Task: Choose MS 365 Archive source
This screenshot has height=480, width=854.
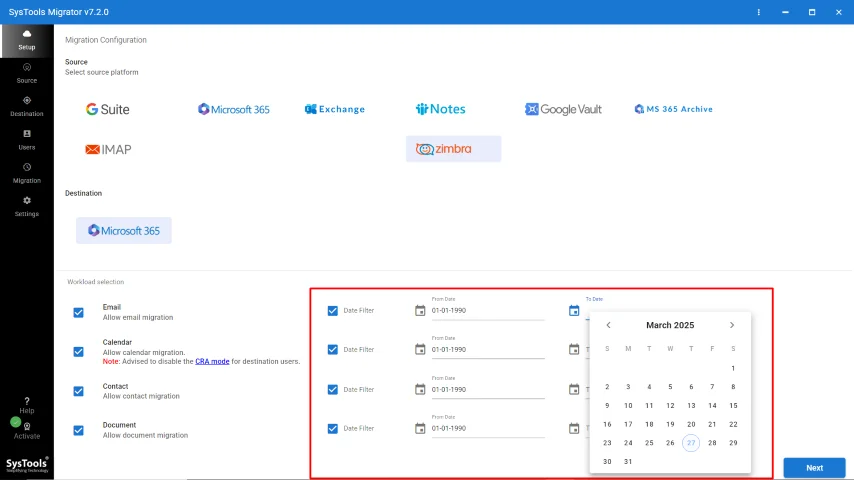Action: tap(673, 109)
